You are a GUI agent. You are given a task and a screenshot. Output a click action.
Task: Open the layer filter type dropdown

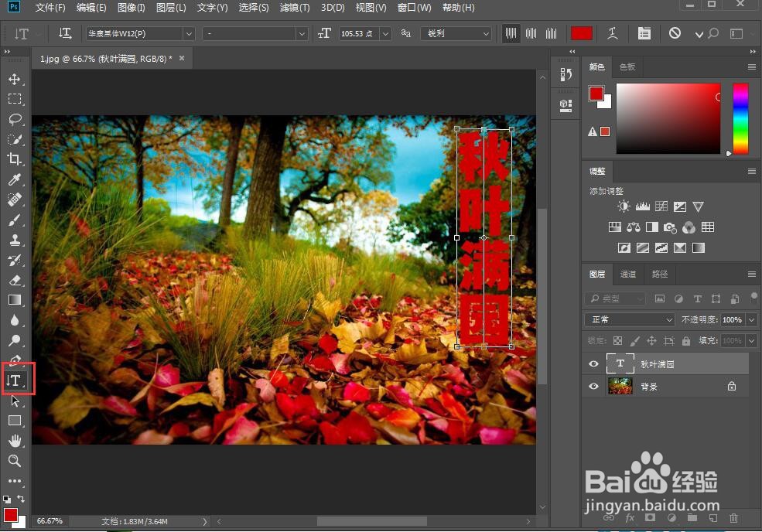click(x=616, y=298)
